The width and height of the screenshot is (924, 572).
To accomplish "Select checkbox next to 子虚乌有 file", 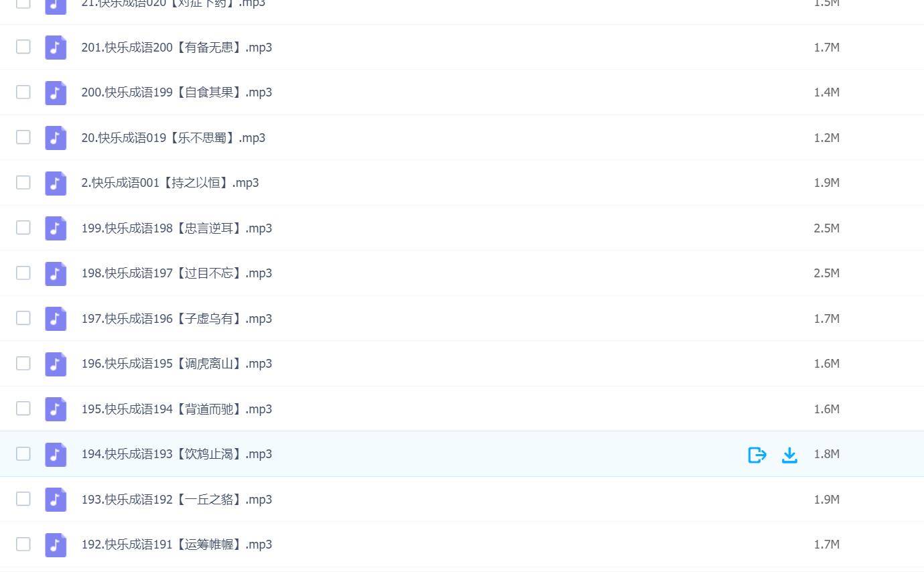I will (23, 317).
